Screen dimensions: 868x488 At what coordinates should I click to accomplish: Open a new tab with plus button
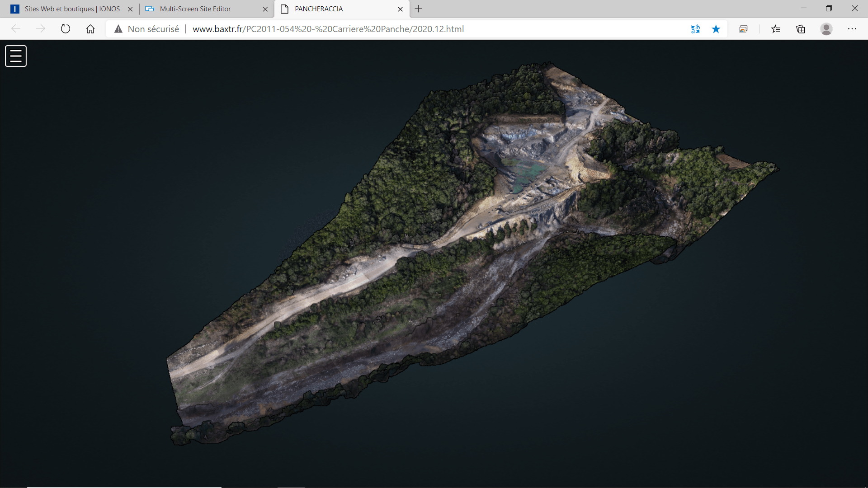419,9
